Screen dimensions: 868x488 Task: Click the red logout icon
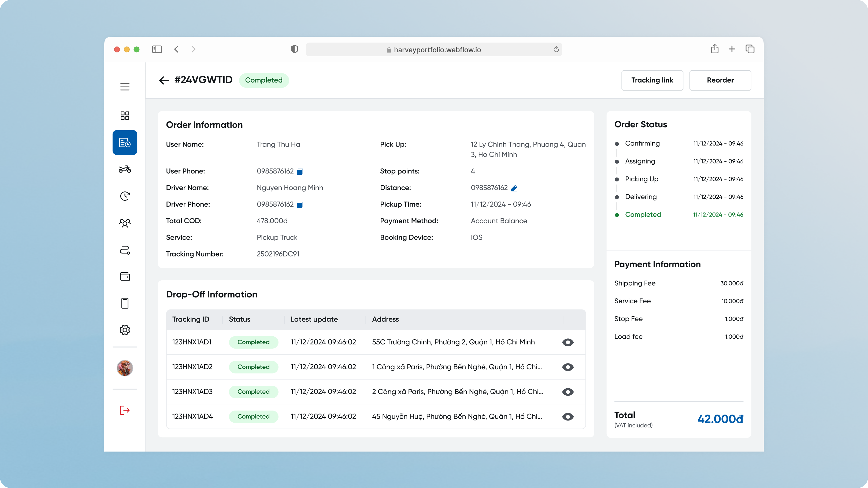pos(125,410)
